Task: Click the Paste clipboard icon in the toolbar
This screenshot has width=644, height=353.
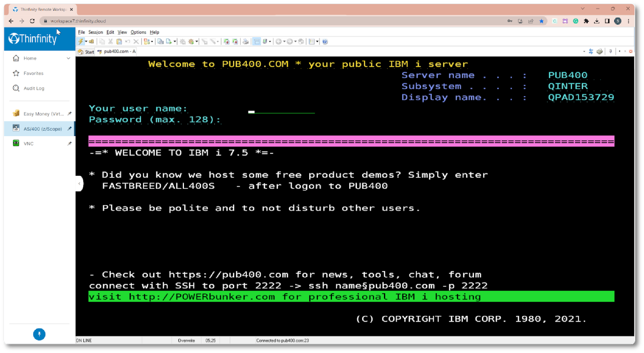Action: tap(119, 41)
